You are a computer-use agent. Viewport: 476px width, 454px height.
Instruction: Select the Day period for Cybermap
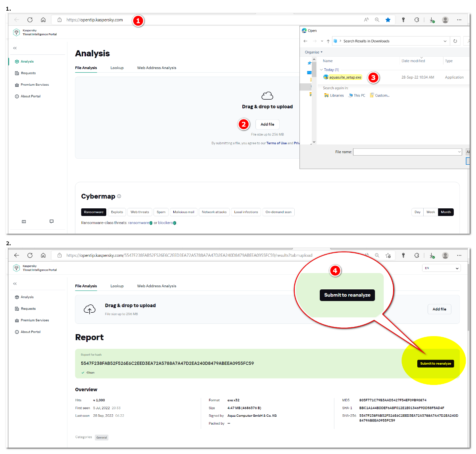tap(417, 212)
